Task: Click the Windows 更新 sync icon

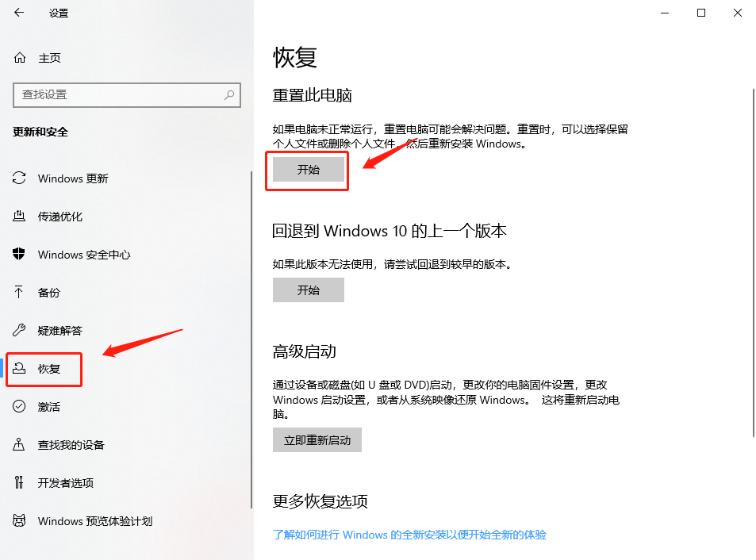Action: point(19,178)
